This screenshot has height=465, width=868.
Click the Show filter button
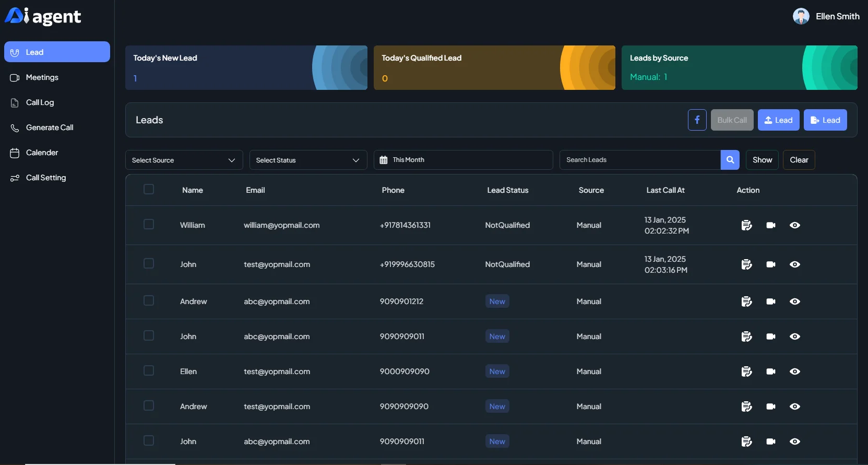pyautogui.click(x=762, y=160)
